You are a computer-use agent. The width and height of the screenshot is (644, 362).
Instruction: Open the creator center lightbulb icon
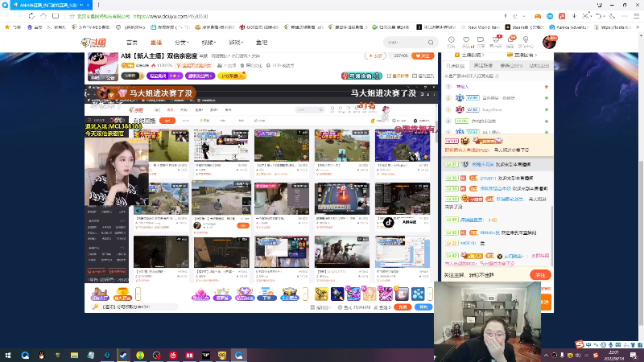coord(526,42)
